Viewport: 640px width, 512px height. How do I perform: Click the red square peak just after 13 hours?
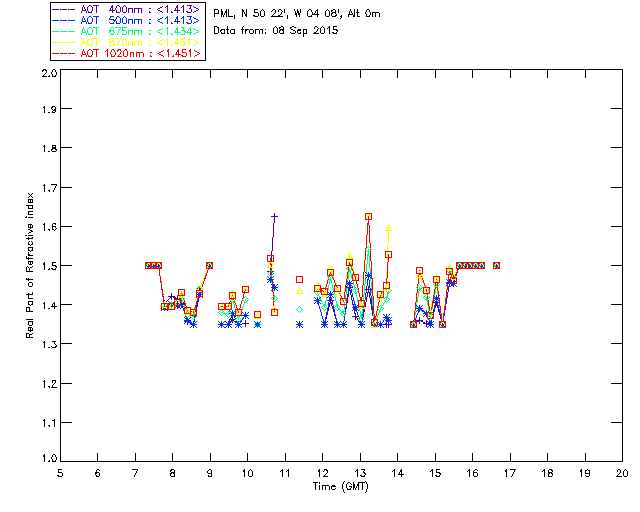[x=369, y=217]
